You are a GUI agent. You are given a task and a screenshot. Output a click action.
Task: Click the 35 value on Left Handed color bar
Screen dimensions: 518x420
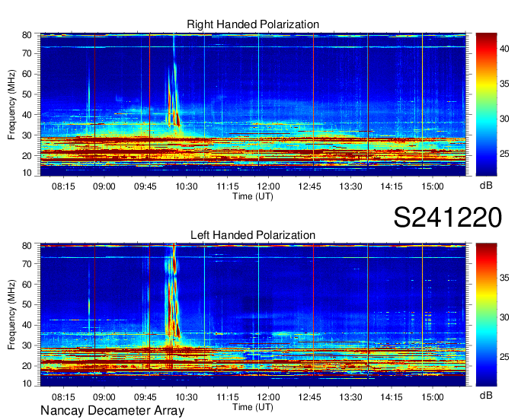(504, 278)
